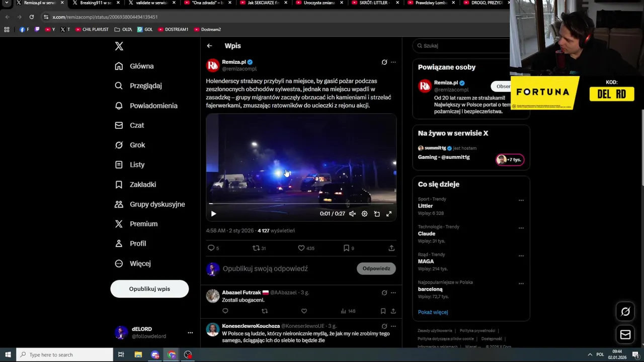Repost Abazael Futrzak's reply

[x=265, y=311]
